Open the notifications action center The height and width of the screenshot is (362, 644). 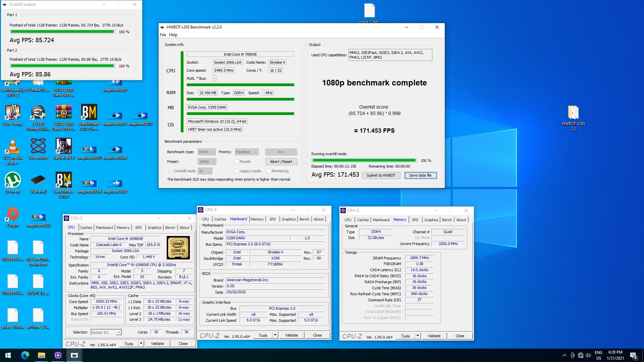coord(634,355)
